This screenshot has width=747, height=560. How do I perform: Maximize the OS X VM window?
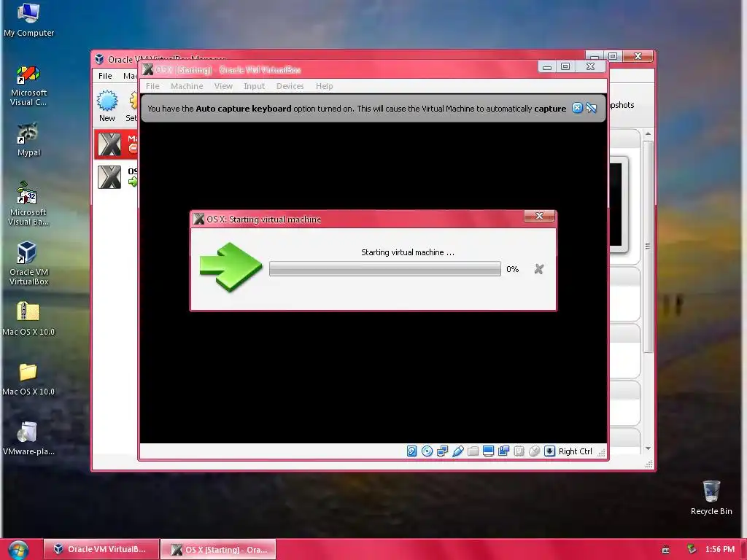pos(565,66)
